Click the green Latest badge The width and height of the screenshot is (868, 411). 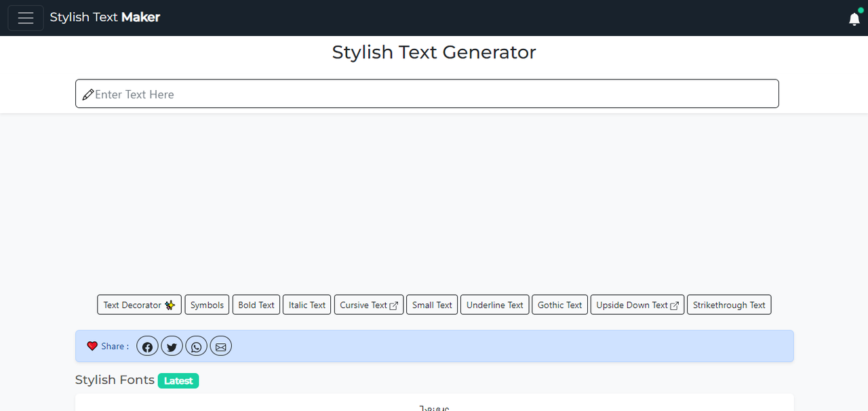click(178, 380)
